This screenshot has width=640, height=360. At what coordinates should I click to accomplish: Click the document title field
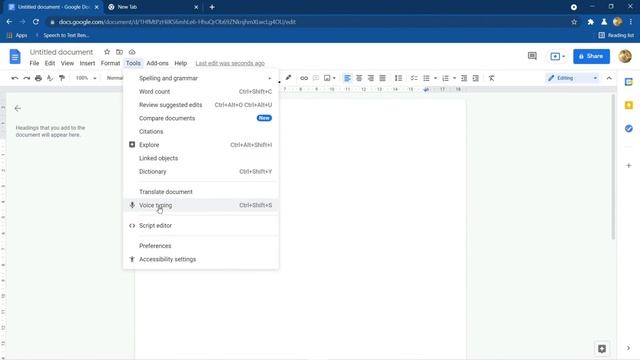(x=61, y=52)
